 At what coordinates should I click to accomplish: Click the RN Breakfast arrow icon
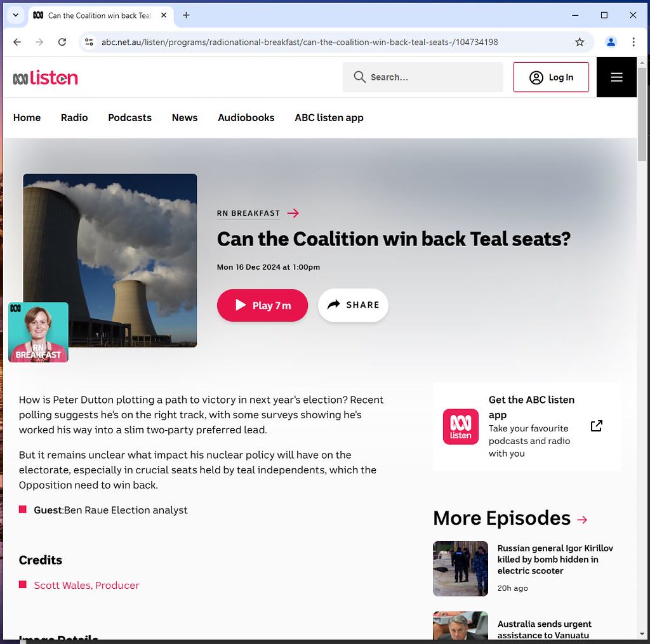(x=293, y=213)
